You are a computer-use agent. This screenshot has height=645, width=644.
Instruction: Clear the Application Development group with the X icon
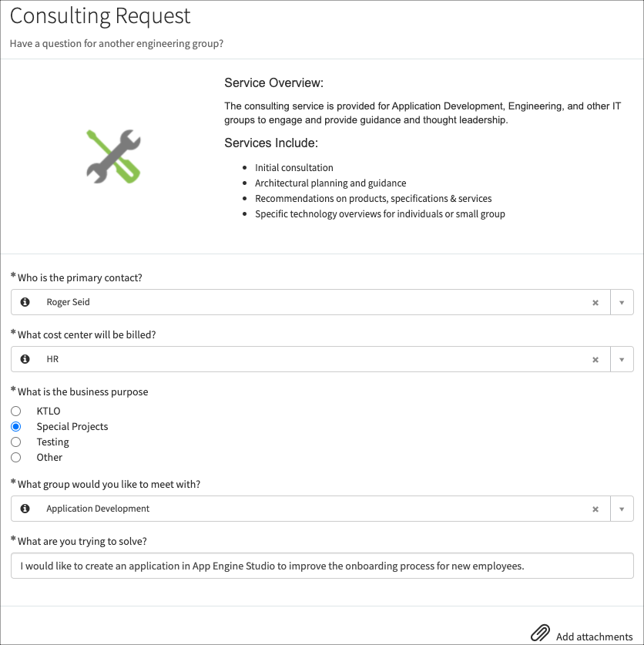(x=595, y=509)
